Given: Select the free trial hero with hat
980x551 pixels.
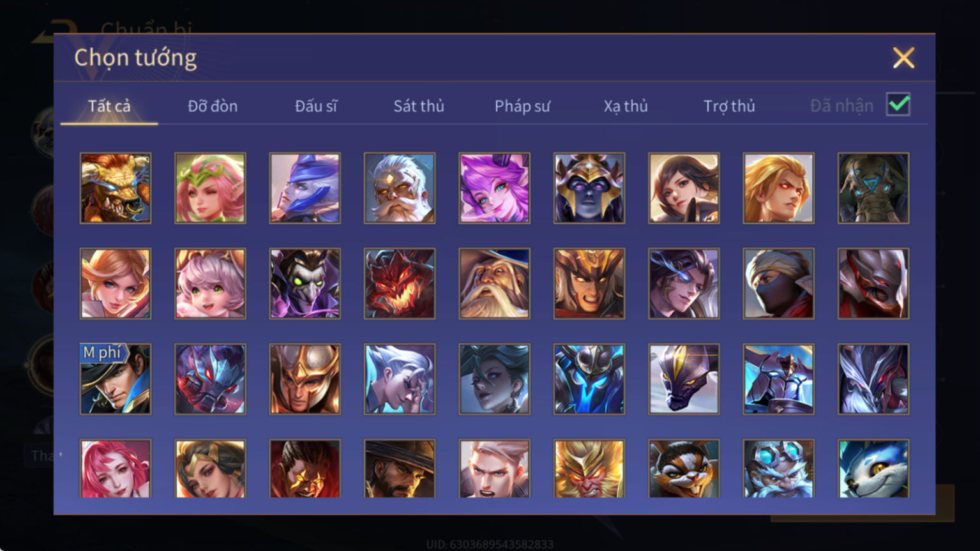Looking at the screenshot, I should click(116, 379).
